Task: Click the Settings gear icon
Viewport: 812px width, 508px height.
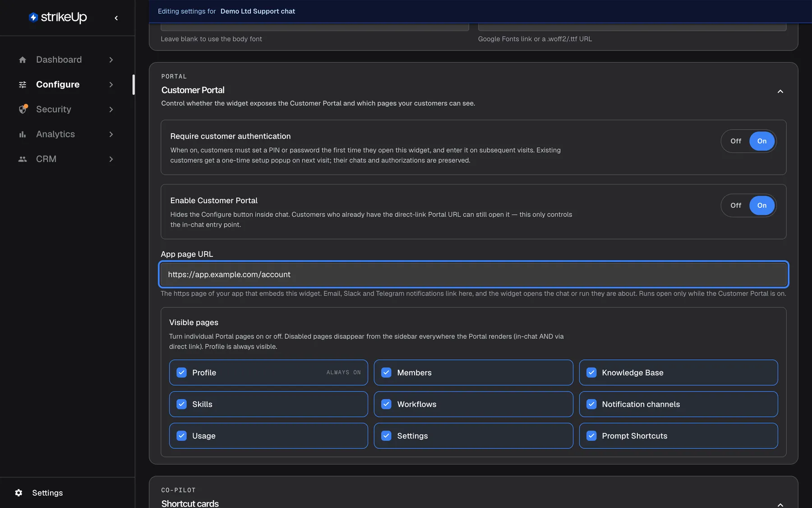Action: tap(18, 493)
